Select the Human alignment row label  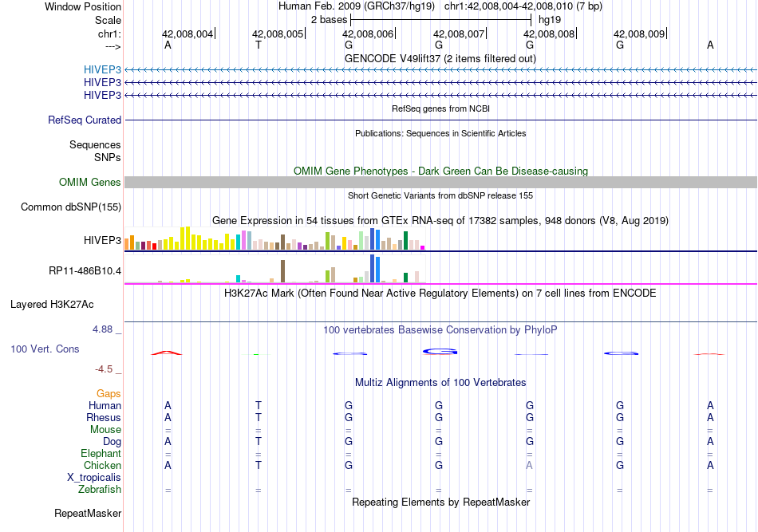105,405
